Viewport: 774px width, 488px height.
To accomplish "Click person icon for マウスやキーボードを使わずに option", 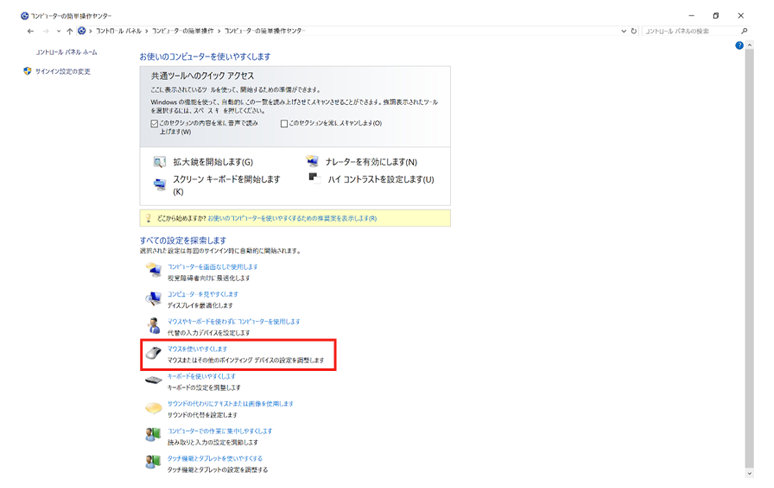I will coord(154,326).
